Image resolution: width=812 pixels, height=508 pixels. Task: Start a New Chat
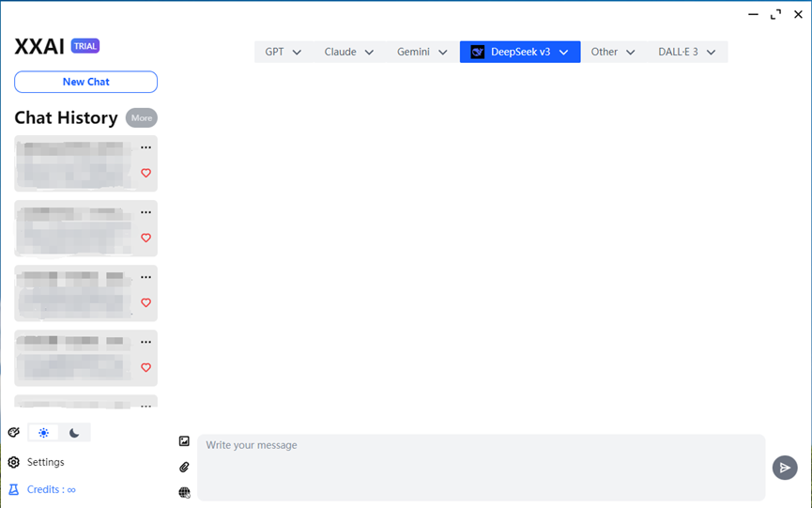[86, 82]
